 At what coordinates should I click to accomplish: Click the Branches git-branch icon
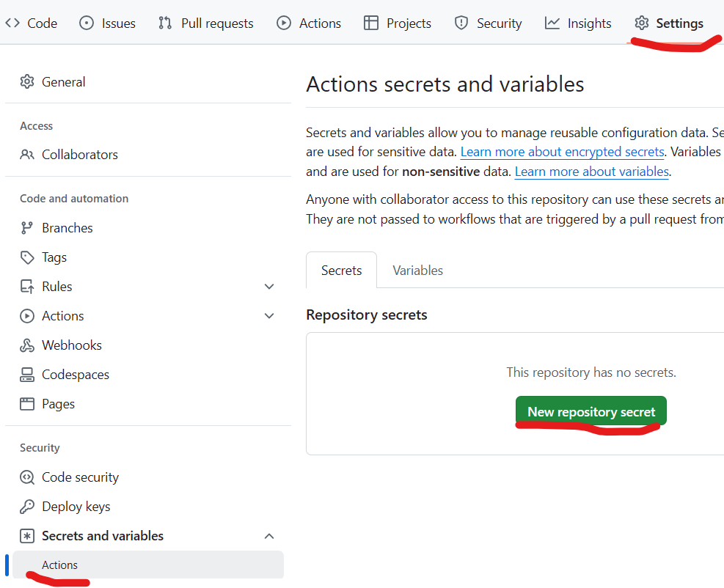27,228
